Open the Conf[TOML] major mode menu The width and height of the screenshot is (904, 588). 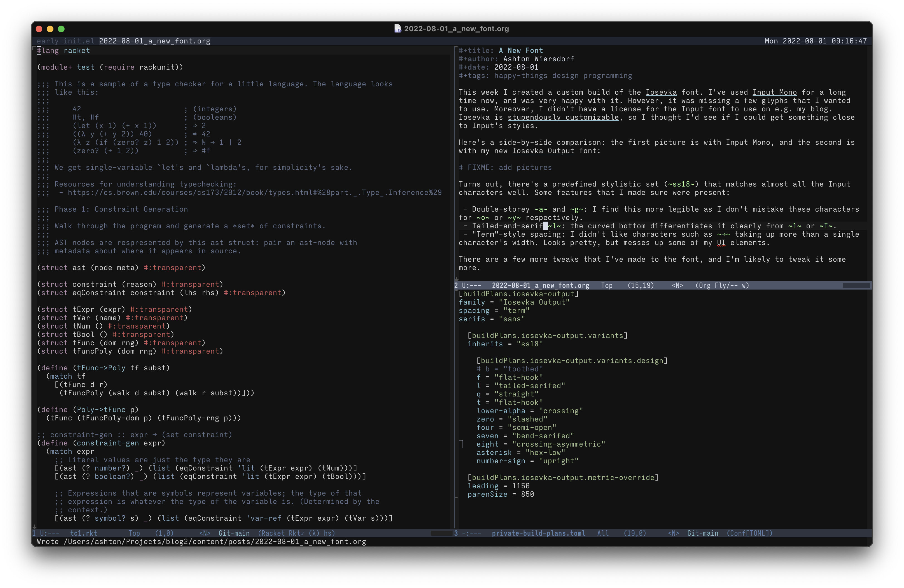(750, 533)
